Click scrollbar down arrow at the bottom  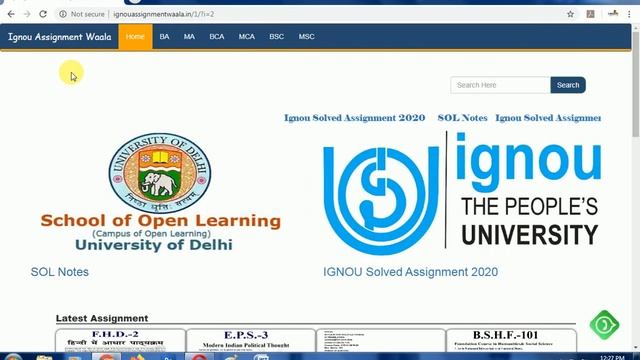point(636,348)
